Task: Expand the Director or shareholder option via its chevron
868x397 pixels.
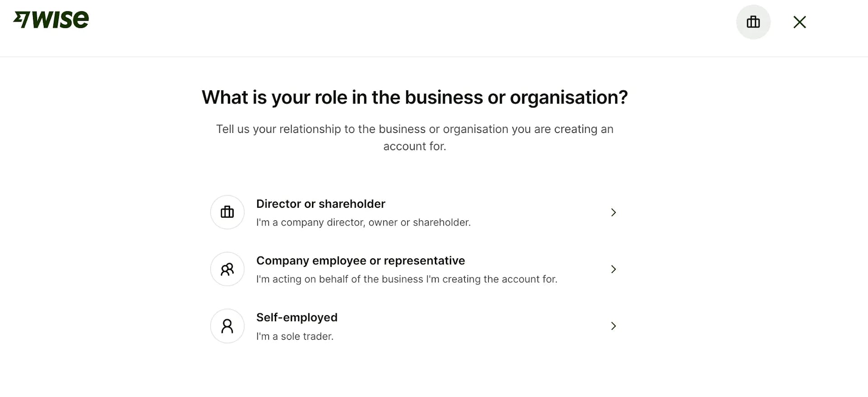Action: coord(613,212)
